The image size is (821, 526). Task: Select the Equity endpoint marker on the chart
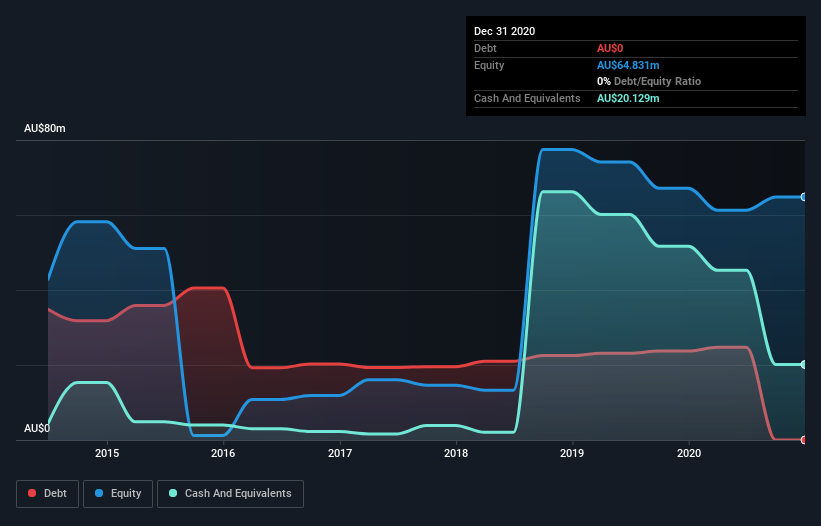(x=804, y=197)
